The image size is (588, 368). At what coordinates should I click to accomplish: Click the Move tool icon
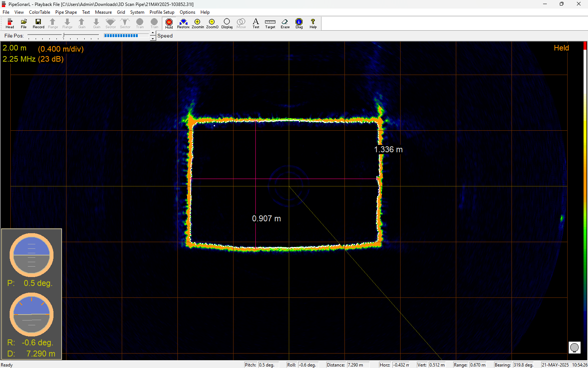click(x=241, y=23)
